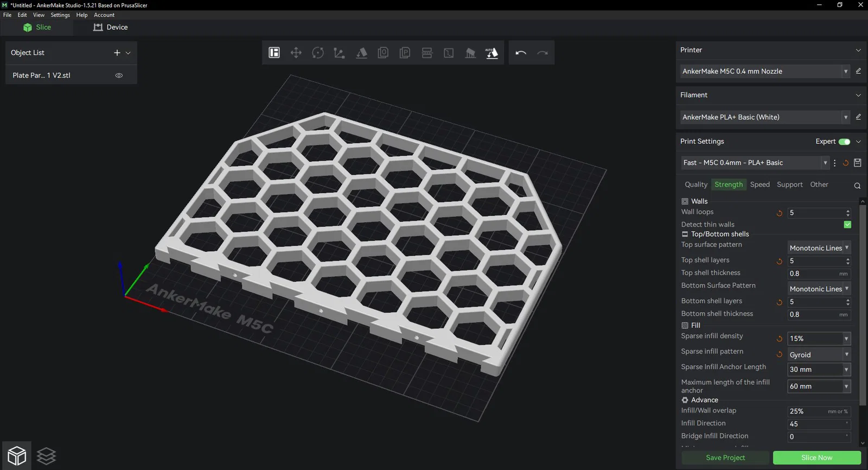868x470 pixels.
Task: Search the print settings
Action: coord(857,186)
